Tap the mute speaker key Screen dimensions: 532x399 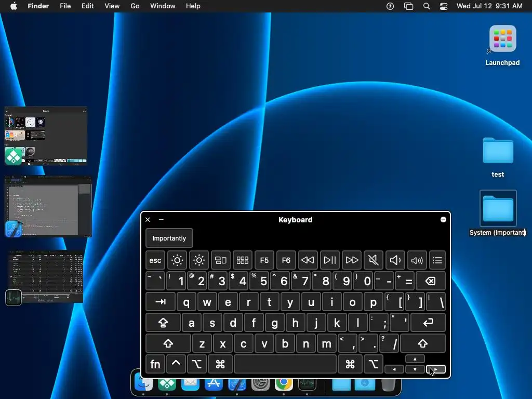click(373, 260)
